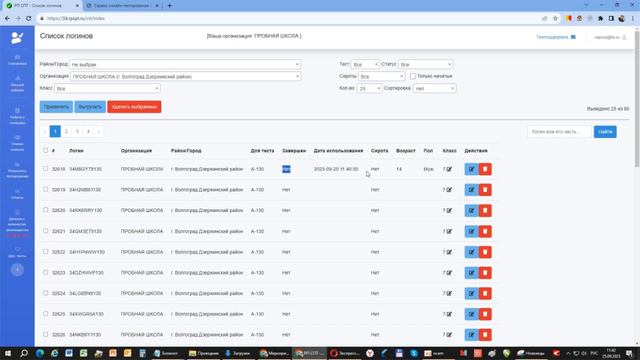
Task: Click the login search input field
Action: 560,132
